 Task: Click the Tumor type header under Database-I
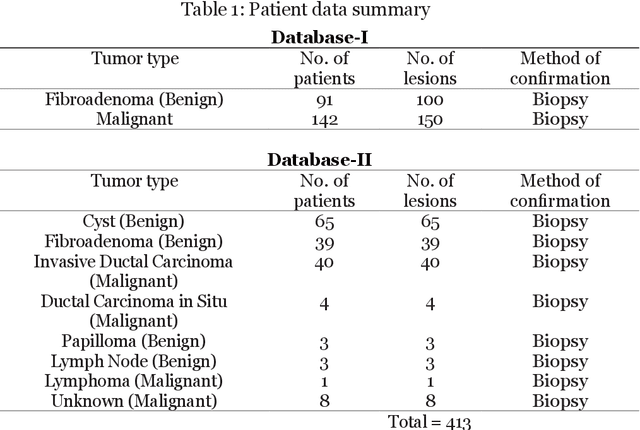point(135,59)
